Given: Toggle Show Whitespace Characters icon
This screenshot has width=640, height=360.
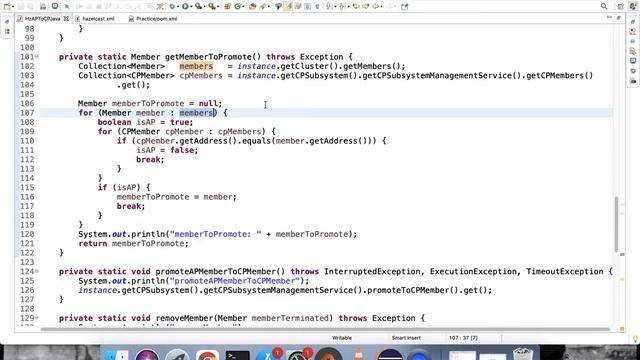Looking at the screenshot, I should pos(317,7).
